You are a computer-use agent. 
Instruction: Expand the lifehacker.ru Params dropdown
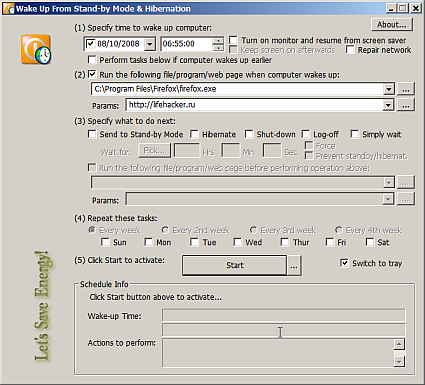tap(388, 105)
